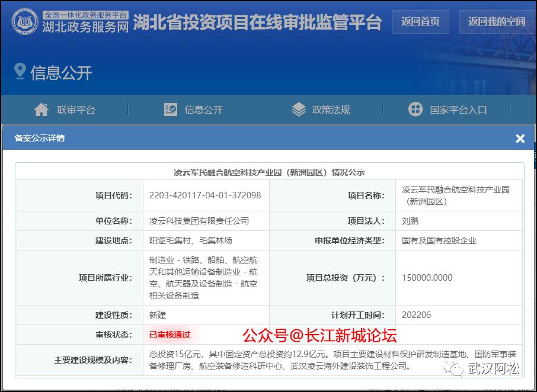Click the 已审核通过 approval status text

pos(171,335)
